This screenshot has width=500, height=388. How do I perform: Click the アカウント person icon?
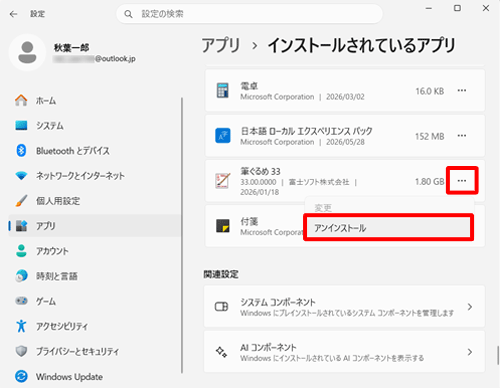[21, 251]
